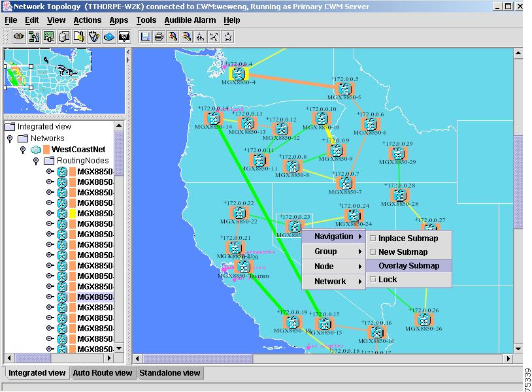The height and width of the screenshot is (392, 532).
Task: Select node MGX8850-6 on the map
Action: [x=371, y=123]
